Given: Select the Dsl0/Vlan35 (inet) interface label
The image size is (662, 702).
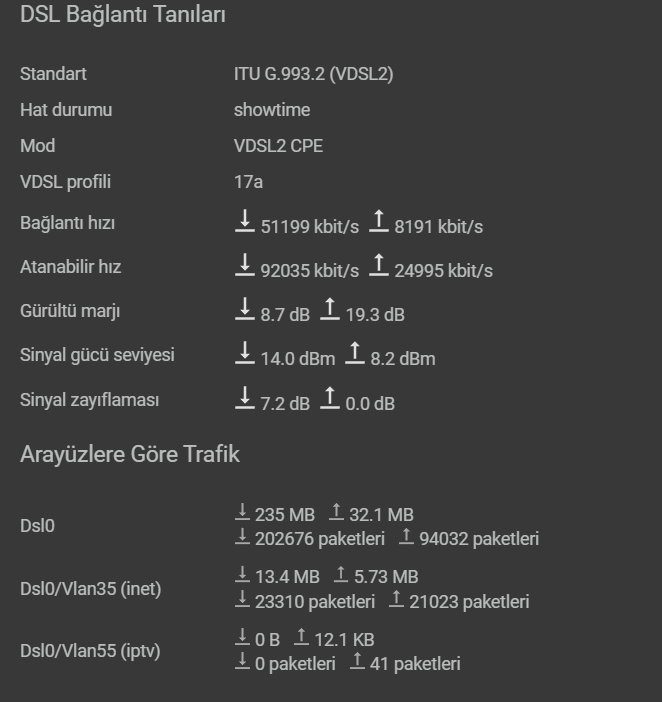Looking at the screenshot, I should (90, 589).
